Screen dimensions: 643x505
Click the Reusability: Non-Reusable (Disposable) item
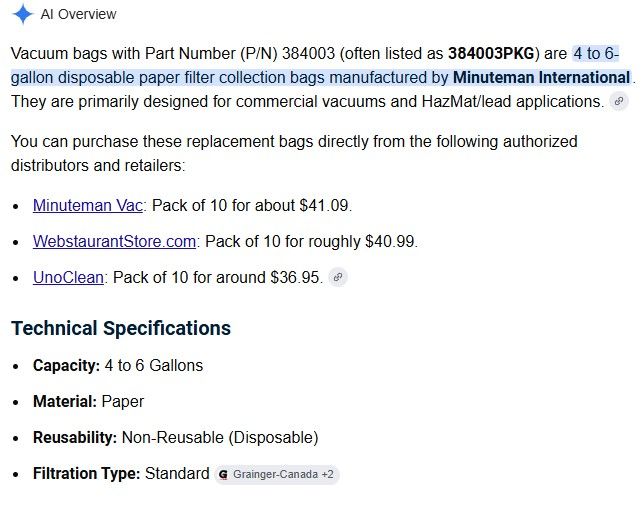click(x=176, y=437)
